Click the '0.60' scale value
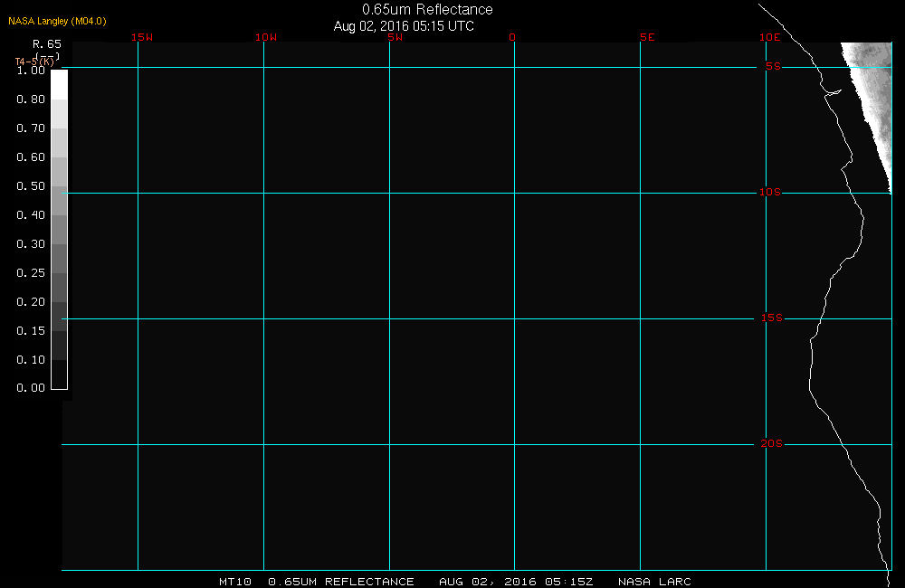The height and width of the screenshot is (588, 905). 31,157
